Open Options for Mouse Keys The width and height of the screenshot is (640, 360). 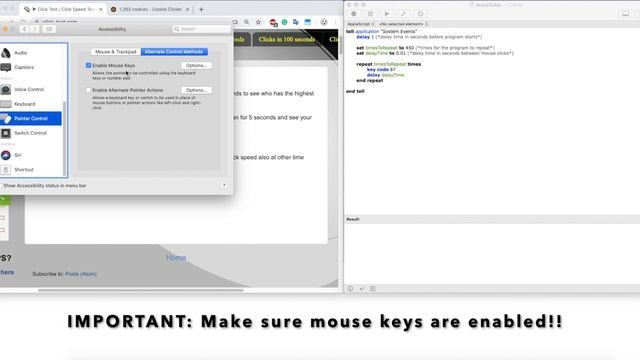tap(196, 65)
